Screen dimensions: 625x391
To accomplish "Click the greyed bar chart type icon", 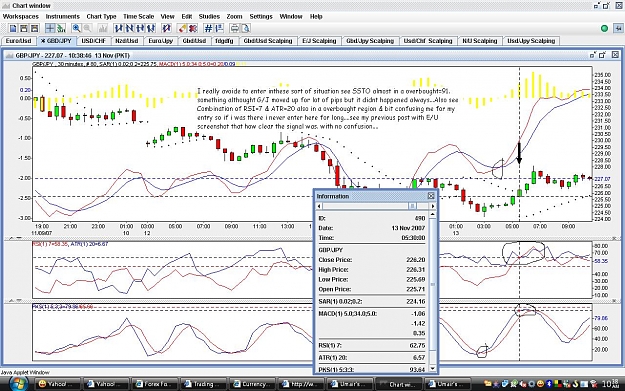I will pyautogui.click(x=103, y=28).
